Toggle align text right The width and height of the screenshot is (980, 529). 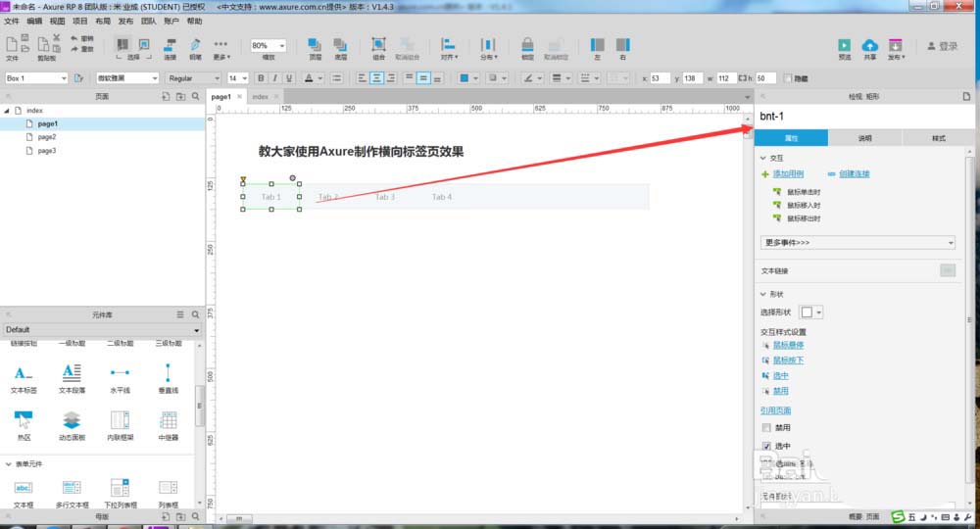pos(391,78)
